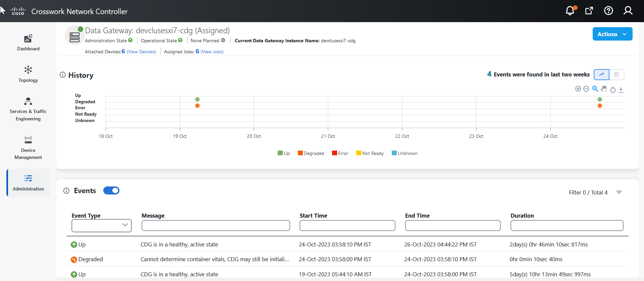Click duration 5day(s) 10hr 13min 49sec 997ms
The width and height of the screenshot is (644, 281).
pyautogui.click(x=550, y=274)
